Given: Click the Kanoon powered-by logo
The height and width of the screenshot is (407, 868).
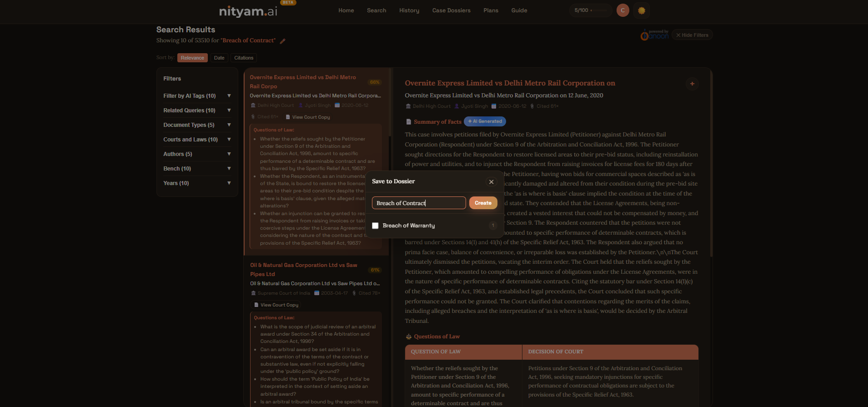Looking at the screenshot, I should point(654,35).
